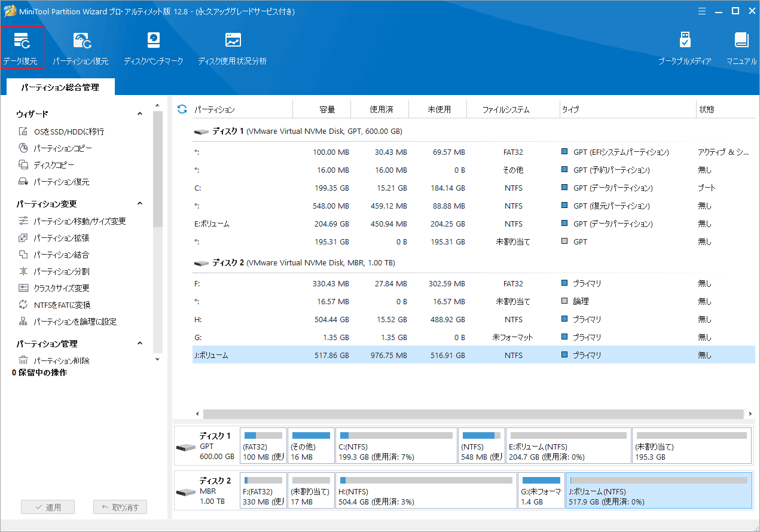760x532 pixels.
Task: Select the 16.57 MB unallocated row
Action: tap(474, 301)
